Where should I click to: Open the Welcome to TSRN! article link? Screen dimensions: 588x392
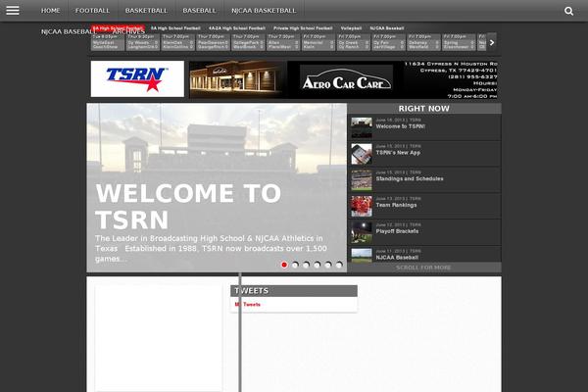401,126
